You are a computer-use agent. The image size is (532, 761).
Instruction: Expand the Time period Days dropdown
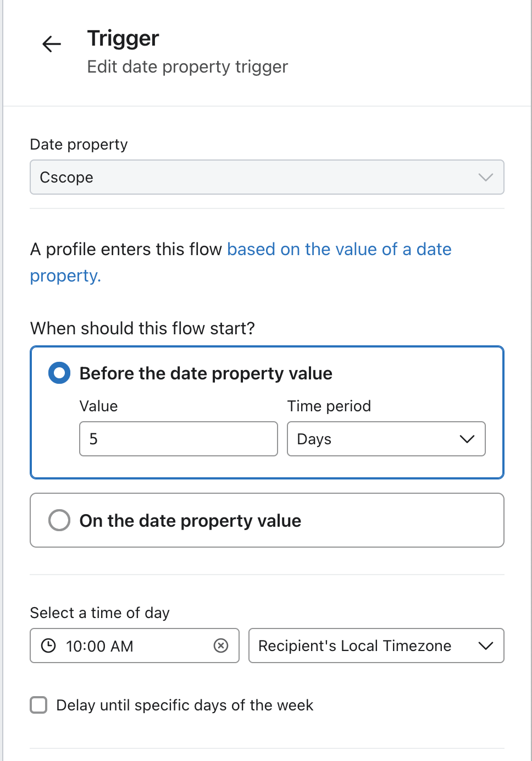(x=386, y=439)
